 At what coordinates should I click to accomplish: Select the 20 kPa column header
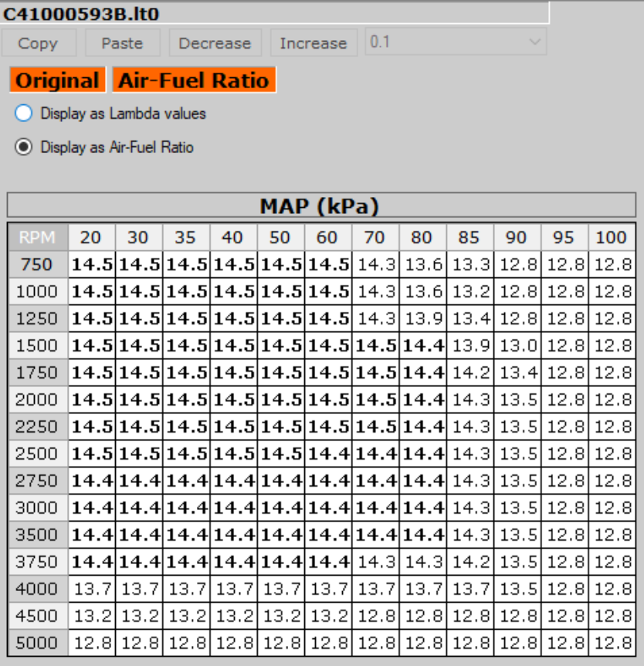tap(92, 237)
